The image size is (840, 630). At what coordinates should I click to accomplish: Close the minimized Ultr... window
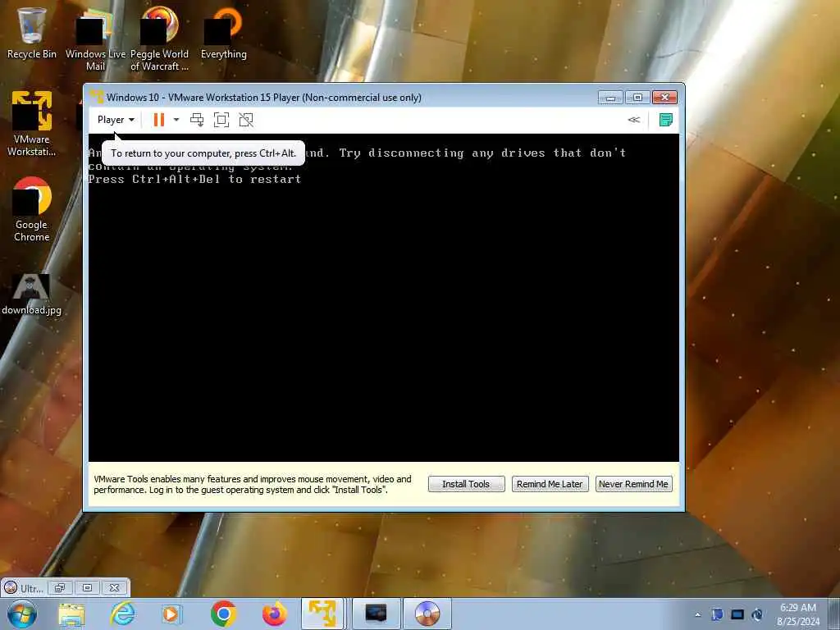tap(114, 587)
